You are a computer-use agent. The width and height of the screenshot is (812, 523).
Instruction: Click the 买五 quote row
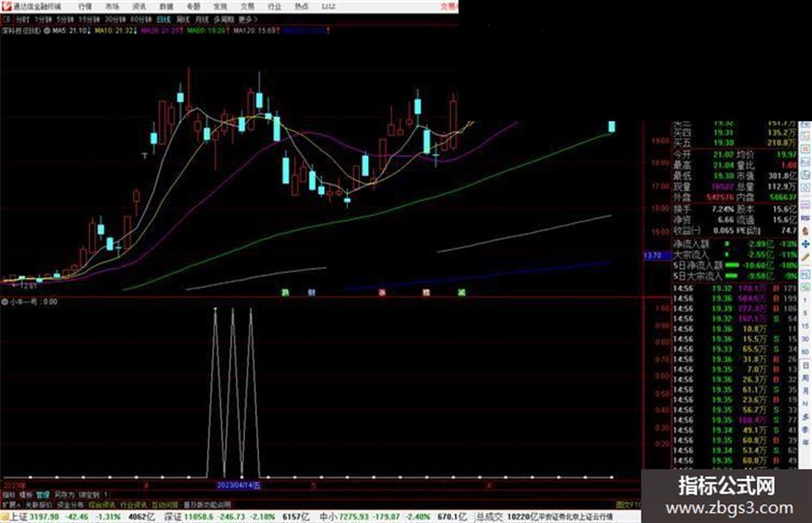click(x=735, y=143)
